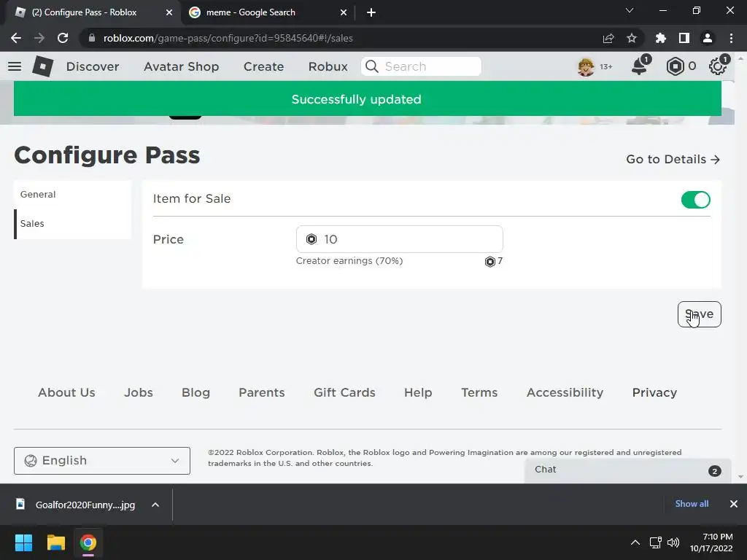Click the search magnifier icon

click(x=371, y=66)
